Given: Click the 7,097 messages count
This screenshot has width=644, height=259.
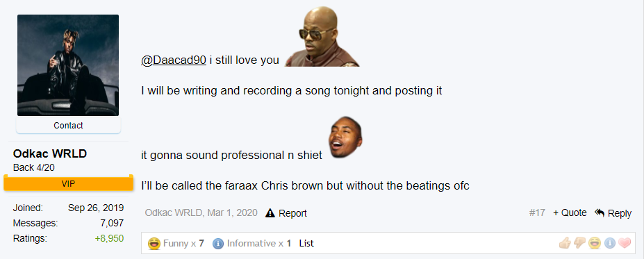Looking at the screenshot, I should 112,223.
